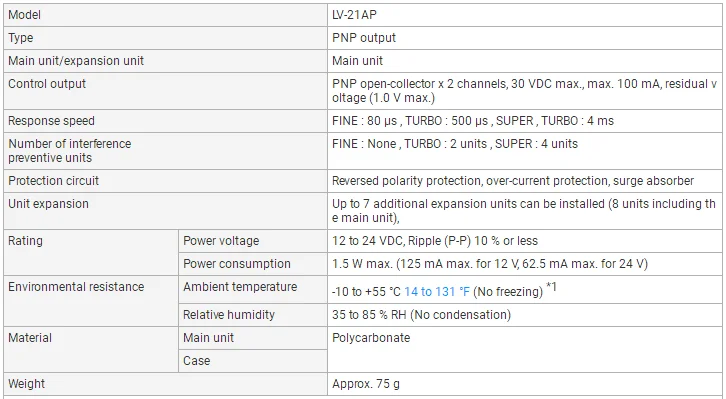This screenshot has width=726, height=399.
Task: Select the Response speed value text
Action: [473, 121]
